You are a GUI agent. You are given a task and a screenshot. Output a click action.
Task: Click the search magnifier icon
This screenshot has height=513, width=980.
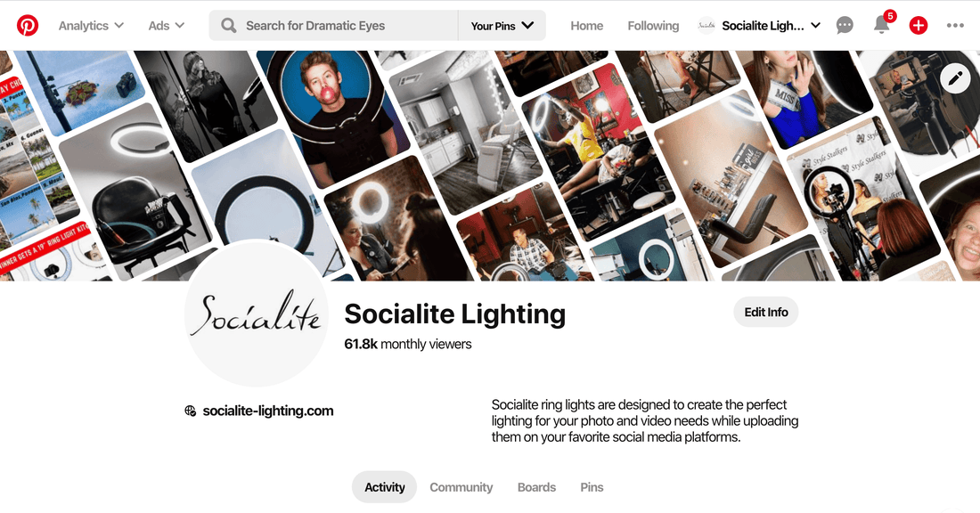click(229, 26)
